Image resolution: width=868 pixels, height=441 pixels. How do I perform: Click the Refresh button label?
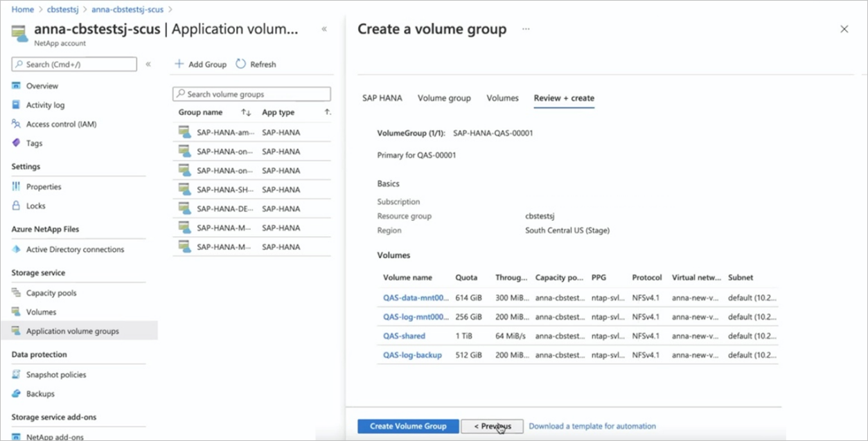coord(263,64)
